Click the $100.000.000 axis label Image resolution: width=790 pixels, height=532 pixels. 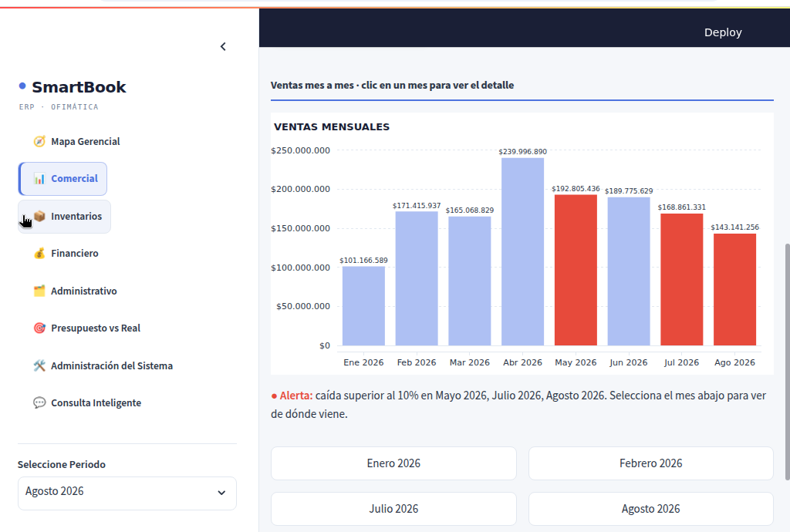300,268
